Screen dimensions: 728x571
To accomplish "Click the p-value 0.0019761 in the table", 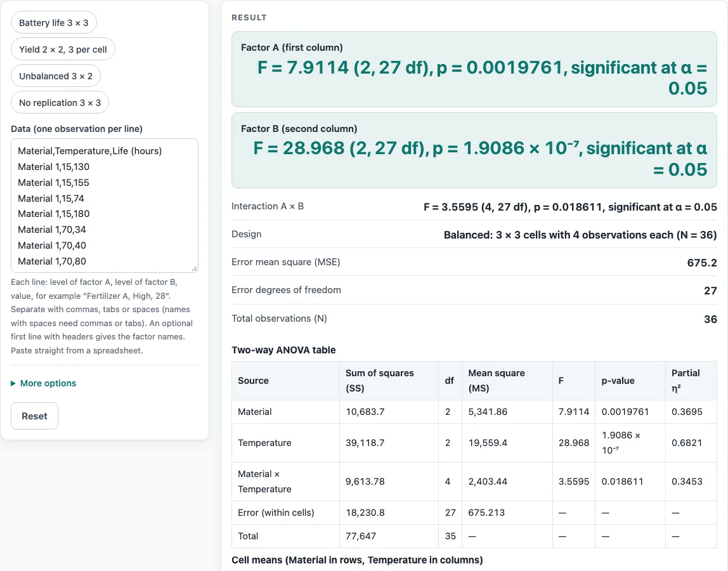I will point(625,412).
